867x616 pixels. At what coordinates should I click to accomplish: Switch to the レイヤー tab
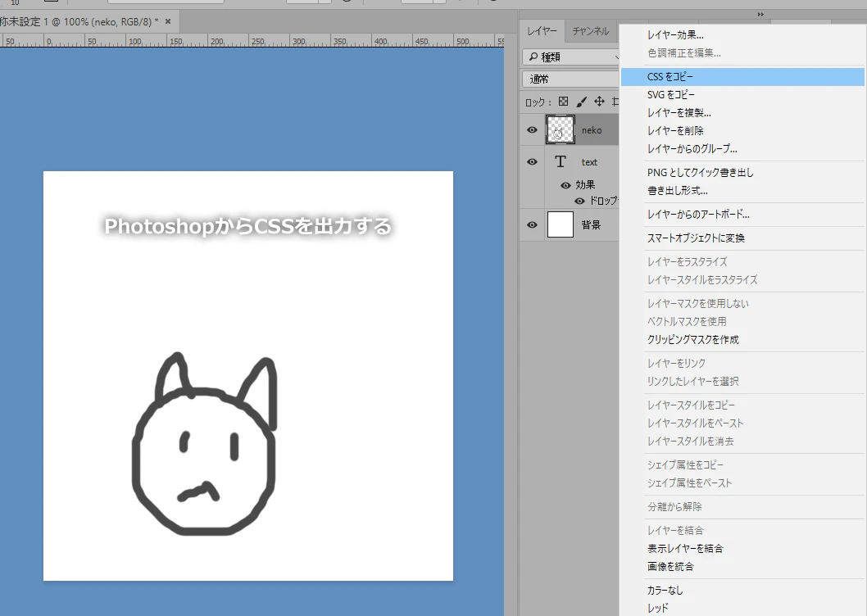(542, 31)
